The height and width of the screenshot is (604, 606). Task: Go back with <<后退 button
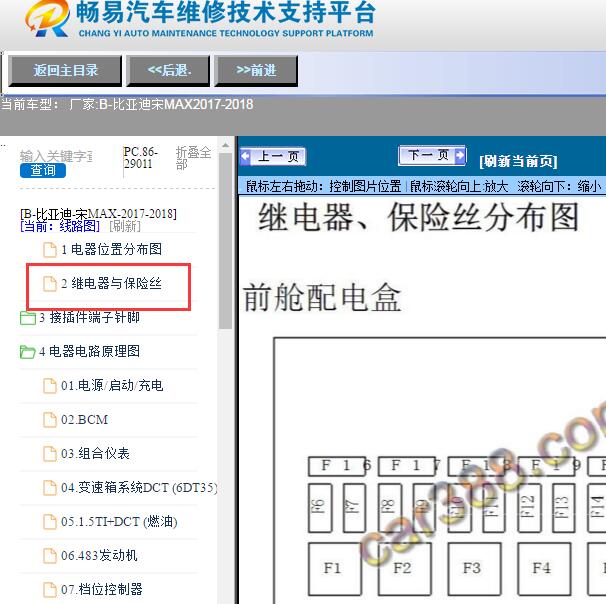(x=169, y=70)
